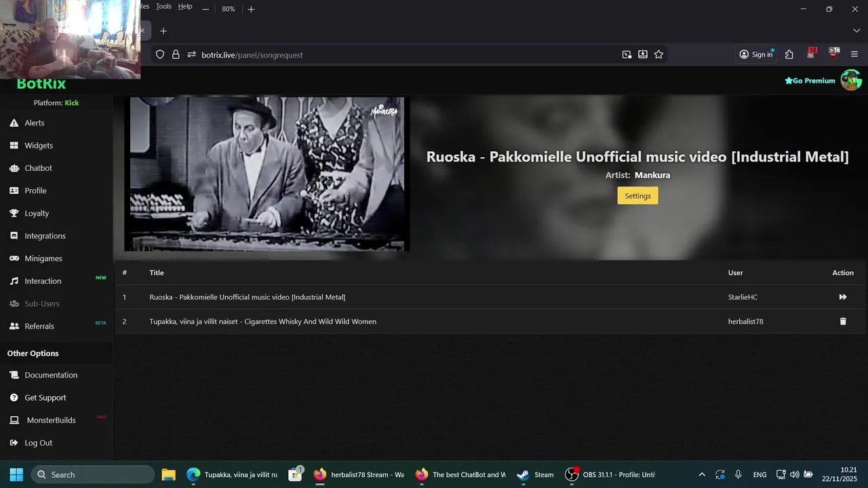Click the install app icon in address bar
Viewport: 868px width, 488px height.
click(x=643, y=54)
